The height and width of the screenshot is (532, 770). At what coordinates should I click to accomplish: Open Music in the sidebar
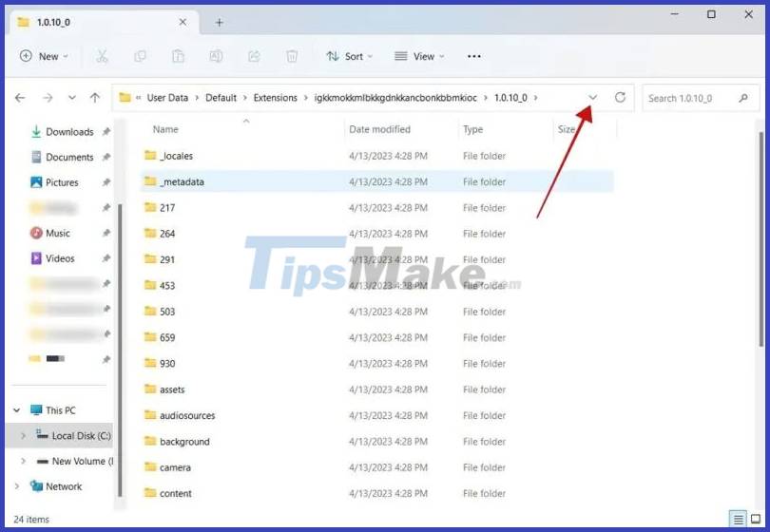(50, 233)
